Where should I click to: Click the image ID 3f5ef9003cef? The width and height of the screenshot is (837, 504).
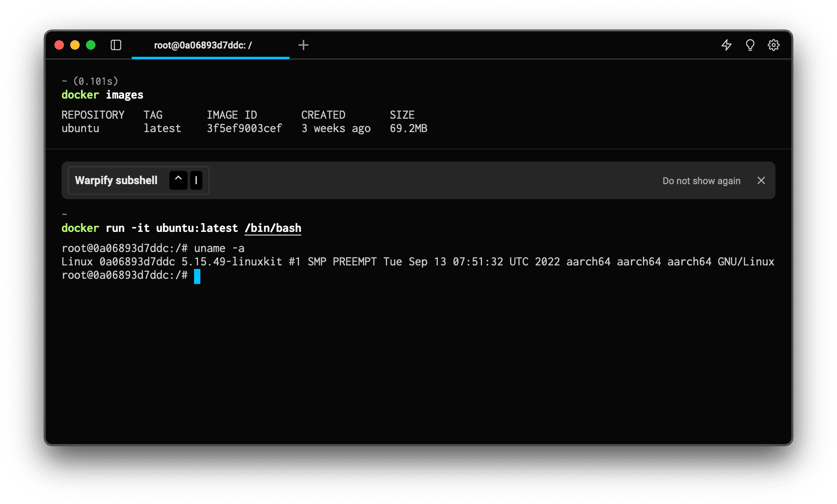[244, 128]
